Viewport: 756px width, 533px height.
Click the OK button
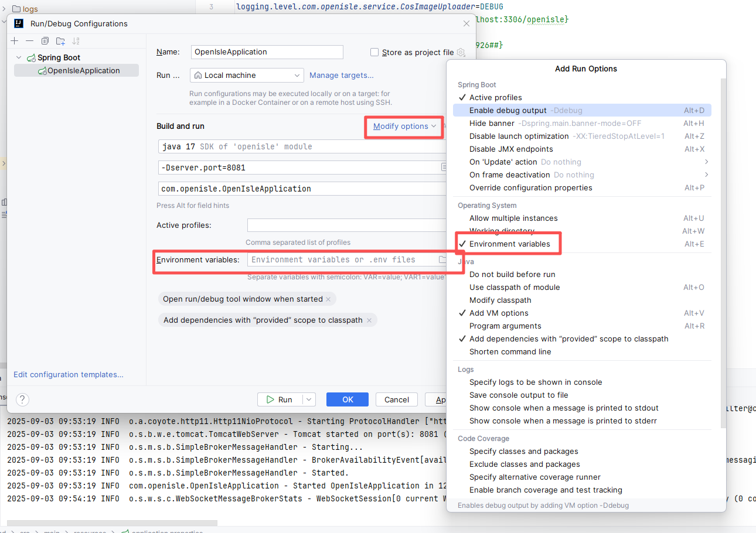point(348,399)
